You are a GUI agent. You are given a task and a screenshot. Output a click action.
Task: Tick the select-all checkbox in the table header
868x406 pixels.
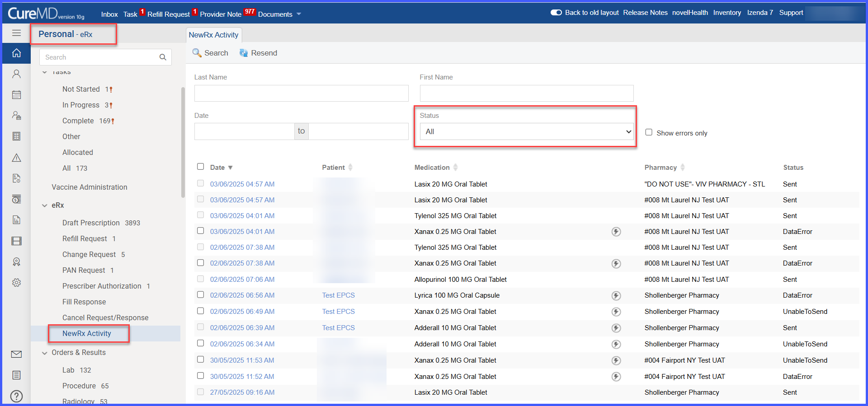pos(201,167)
